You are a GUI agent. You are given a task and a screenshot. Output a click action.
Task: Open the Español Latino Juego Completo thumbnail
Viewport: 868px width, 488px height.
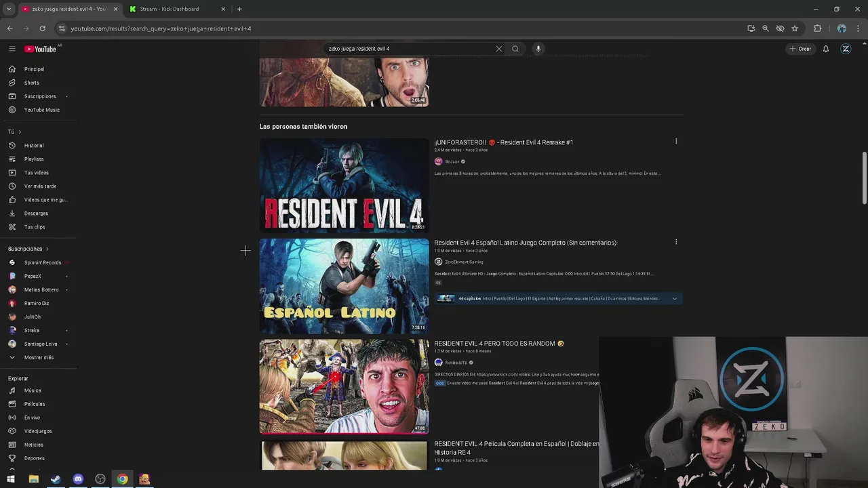(344, 286)
